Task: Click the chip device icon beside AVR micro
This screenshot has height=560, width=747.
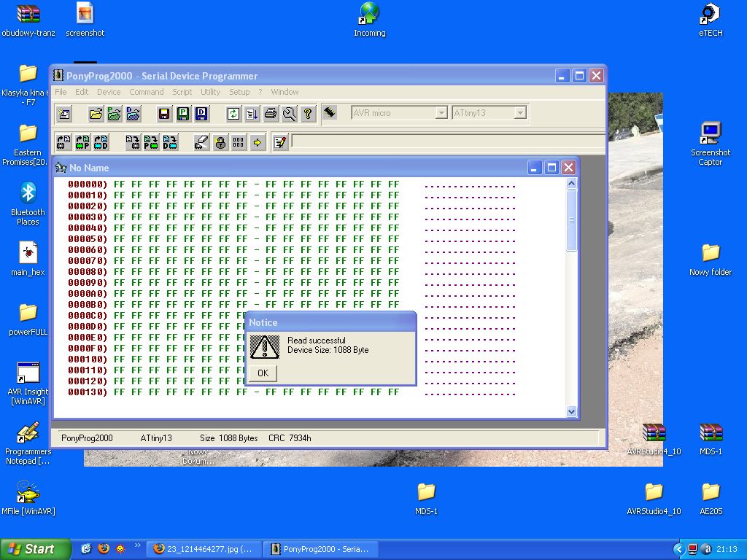Action: tap(330, 112)
